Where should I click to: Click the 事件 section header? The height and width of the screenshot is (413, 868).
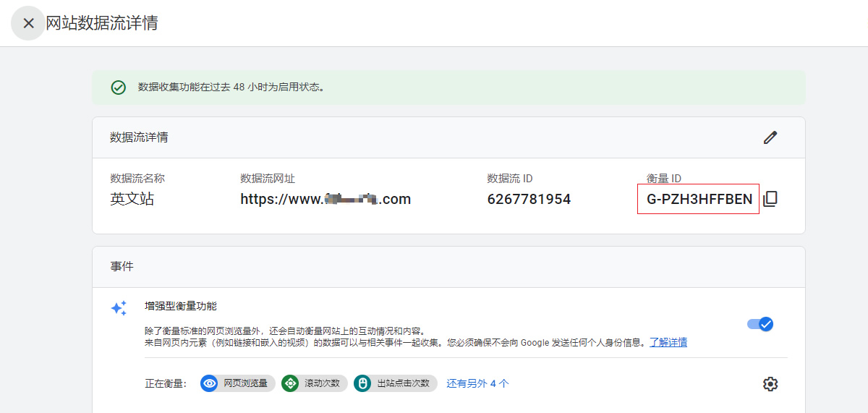point(122,266)
